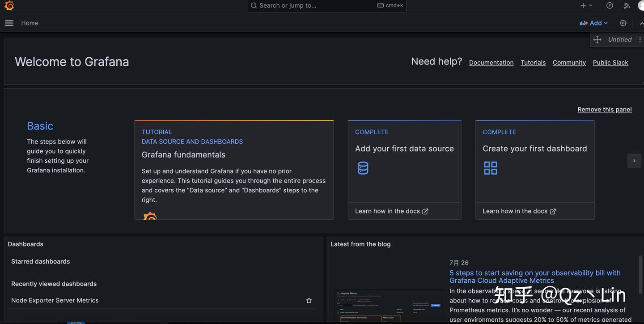Open the Help question mark icon
The image size is (644, 324).
(609, 5)
